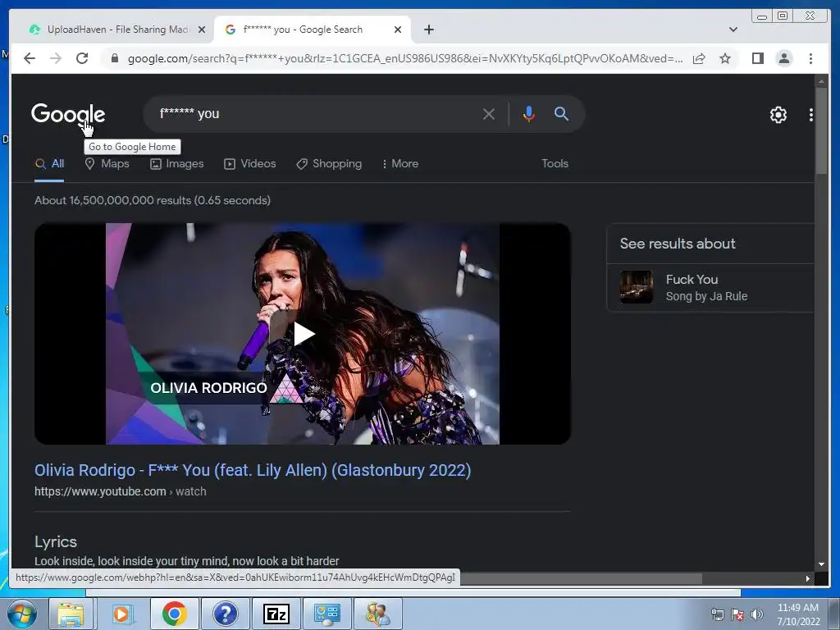Open the Windows Start menu
This screenshot has width=840, height=630.
click(x=21, y=614)
